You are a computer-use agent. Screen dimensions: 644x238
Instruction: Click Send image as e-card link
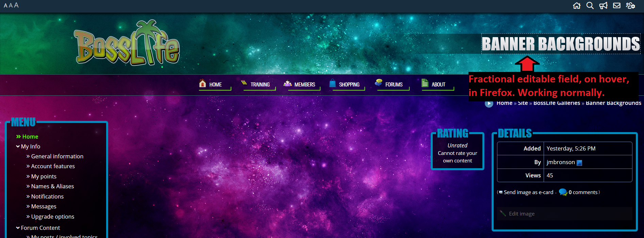click(x=528, y=192)
